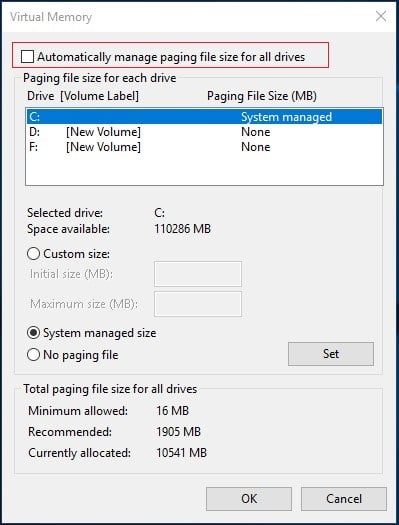Dismiss dialog with Cancel button

[x=344, y=499]
